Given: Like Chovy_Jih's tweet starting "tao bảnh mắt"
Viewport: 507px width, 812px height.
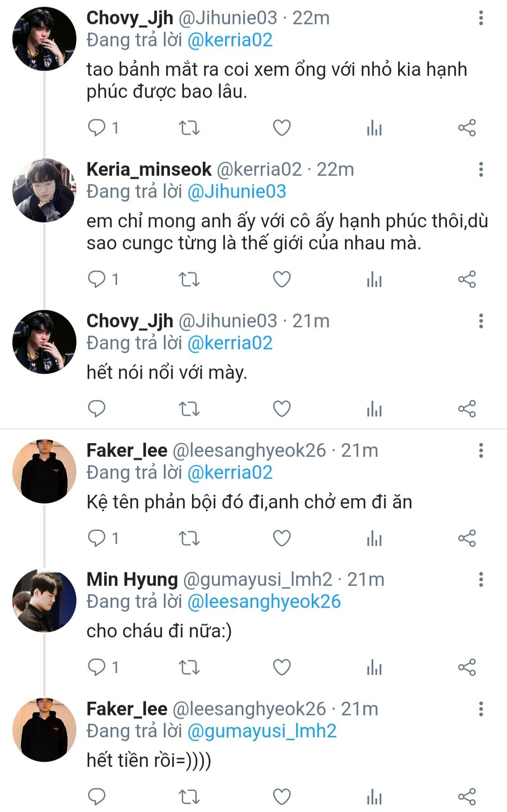Looking at the screenshot, I should (x=282, y=128).
